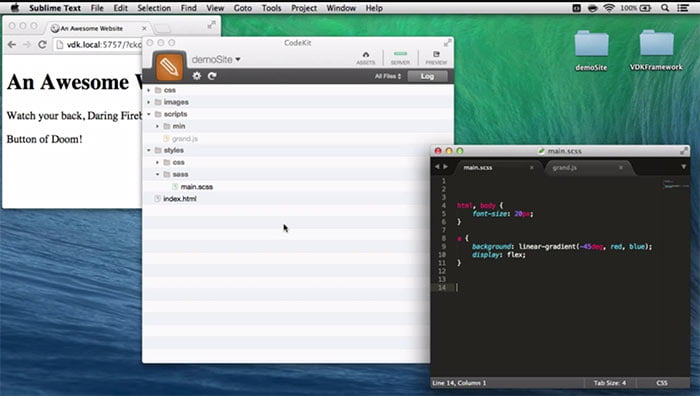Open the demoSite project dropdown
Screen dimensions: 700x396
[216, 59]
